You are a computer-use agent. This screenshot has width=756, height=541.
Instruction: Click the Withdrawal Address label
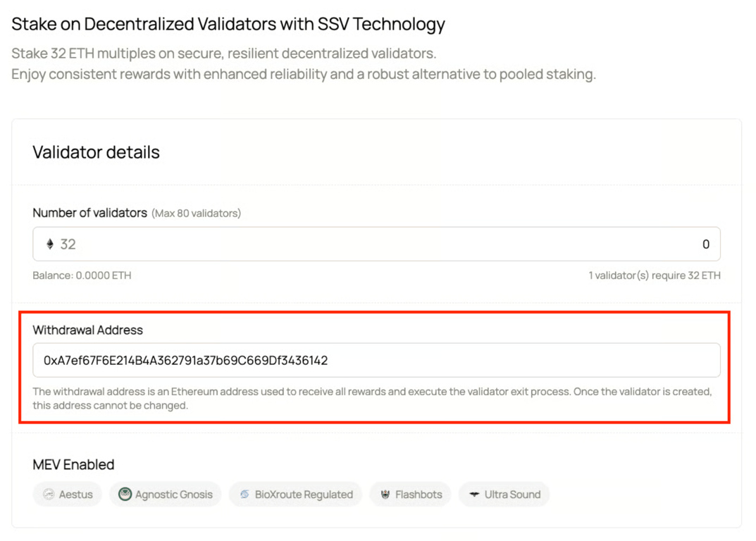pos(87,330)
